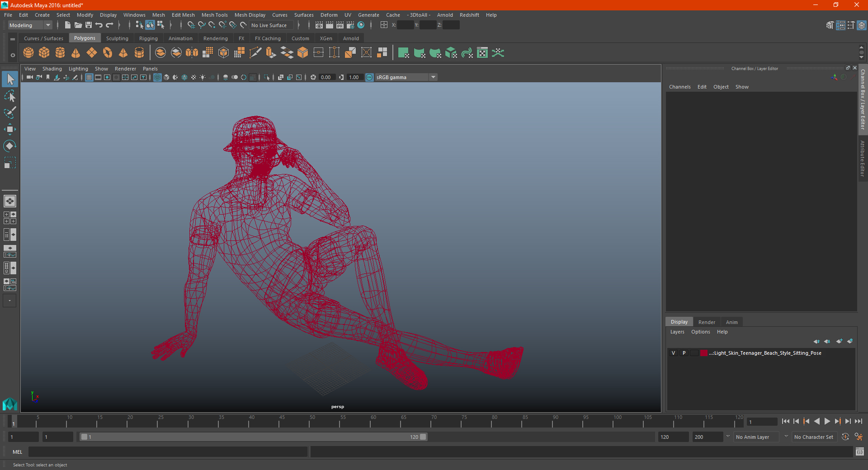Image resolution: width=868 pixels, height=470 pixels.
Task: Undo the last action
Action: [99, 25]
